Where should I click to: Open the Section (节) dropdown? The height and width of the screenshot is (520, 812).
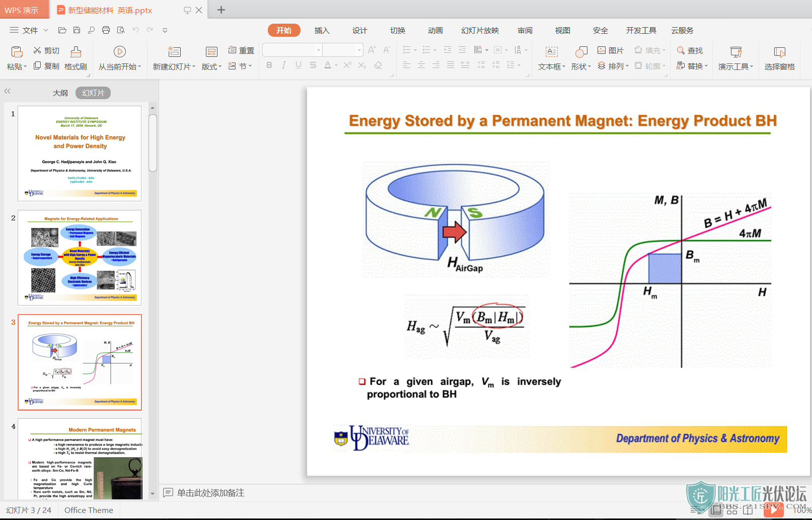pos(240,66)
